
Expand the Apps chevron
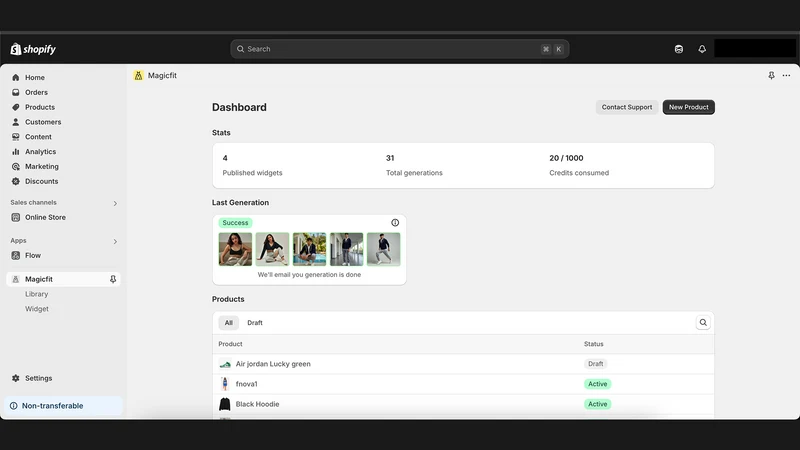pyautogui.click(x=115, y=241)
